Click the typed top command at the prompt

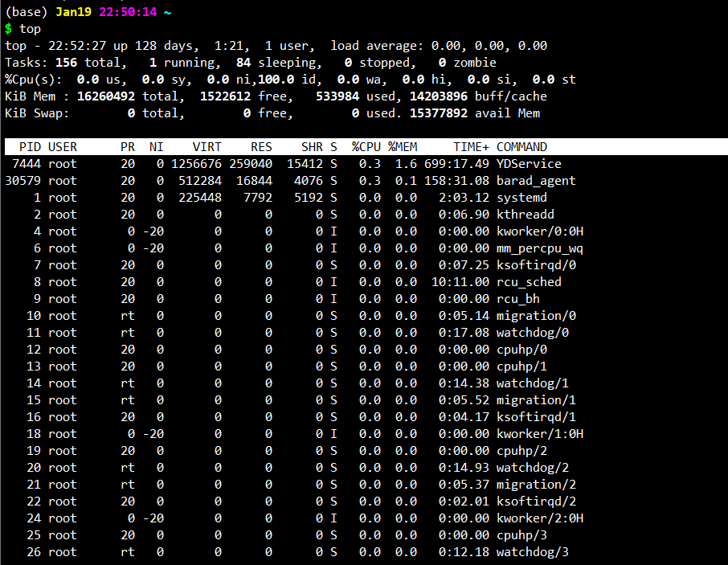click(31, 29)
